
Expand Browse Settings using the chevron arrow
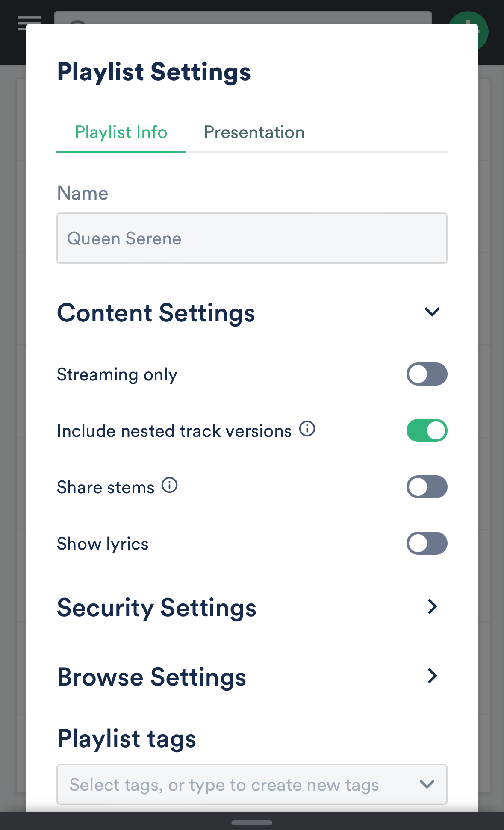pyautogui.click(x=432, y=676)
